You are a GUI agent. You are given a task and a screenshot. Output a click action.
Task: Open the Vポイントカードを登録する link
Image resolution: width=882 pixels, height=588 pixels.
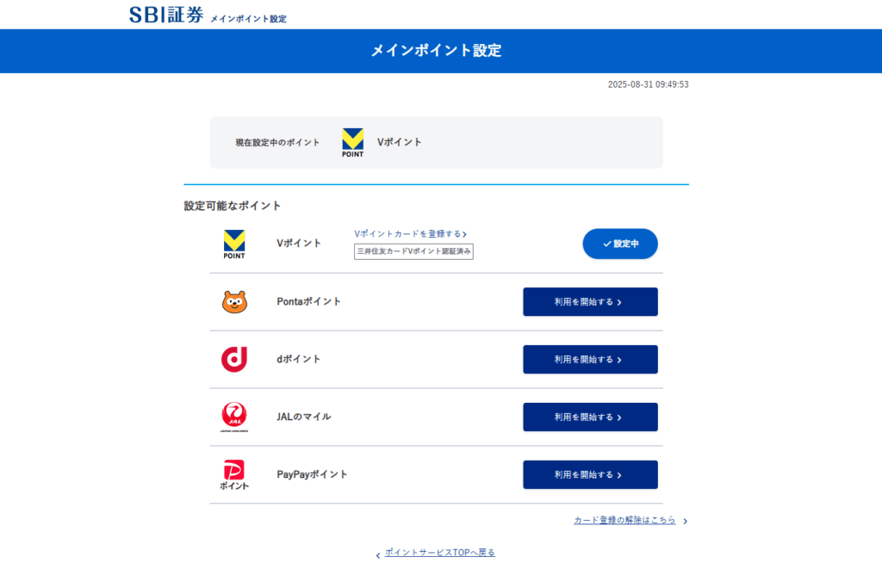coord(410,234)
